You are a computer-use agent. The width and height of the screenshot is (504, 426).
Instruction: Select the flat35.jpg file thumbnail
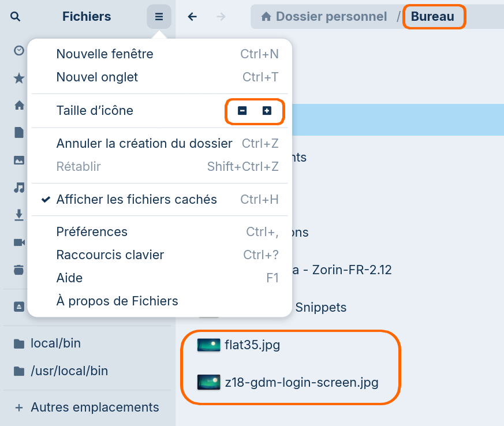[x=209, y=345]
